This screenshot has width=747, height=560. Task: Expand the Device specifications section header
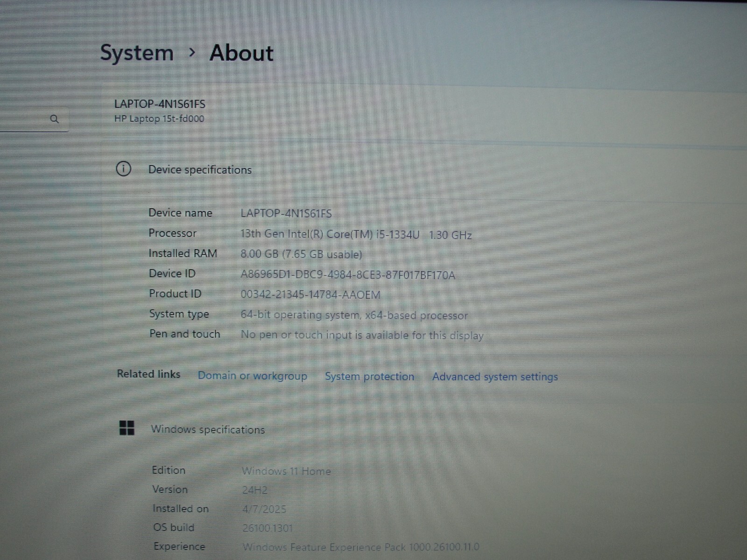(x=200, y=170)
